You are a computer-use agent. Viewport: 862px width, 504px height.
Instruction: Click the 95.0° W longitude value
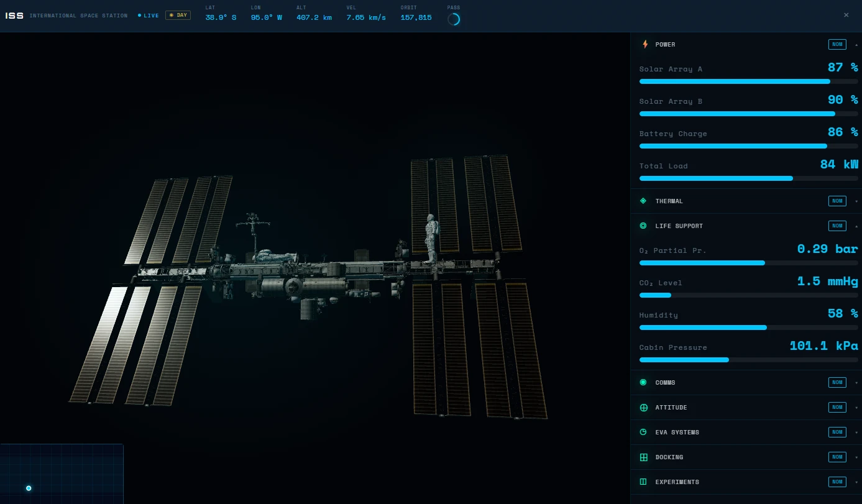click(x=267, y=17)
